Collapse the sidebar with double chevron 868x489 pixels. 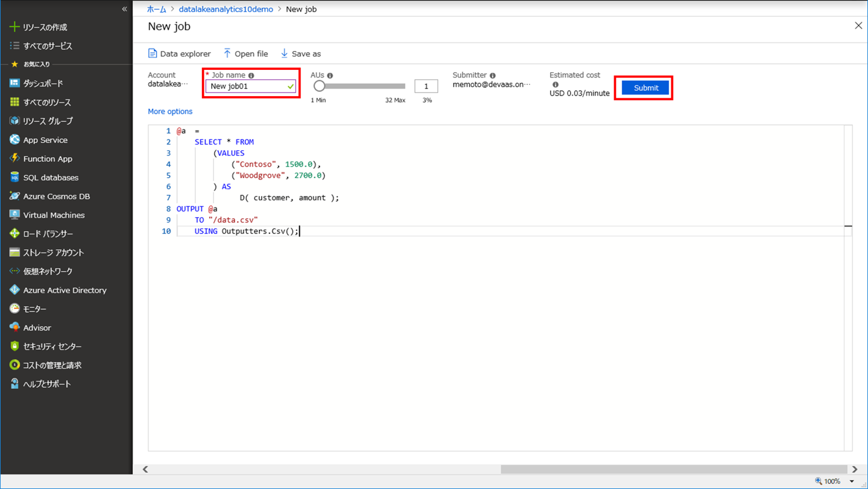(124, 9)
